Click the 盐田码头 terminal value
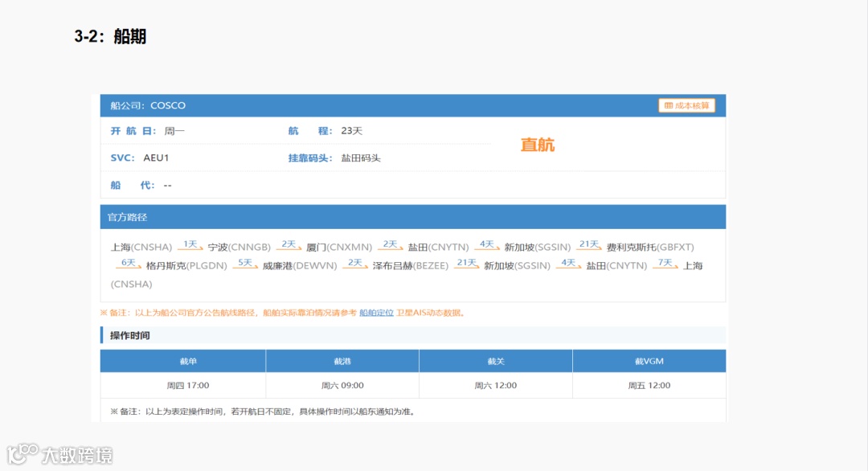 click(361, 158)
